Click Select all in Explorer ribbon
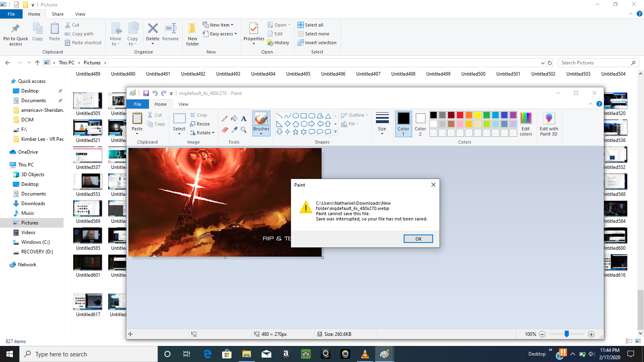Screen dimensions: 644x362 point(310,25)
